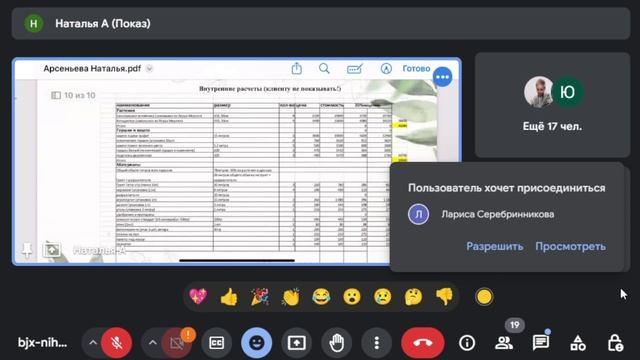The width and height of the screenshot is (640, 360).
Task: Show the participants list with the people icon
Action: 504,343
